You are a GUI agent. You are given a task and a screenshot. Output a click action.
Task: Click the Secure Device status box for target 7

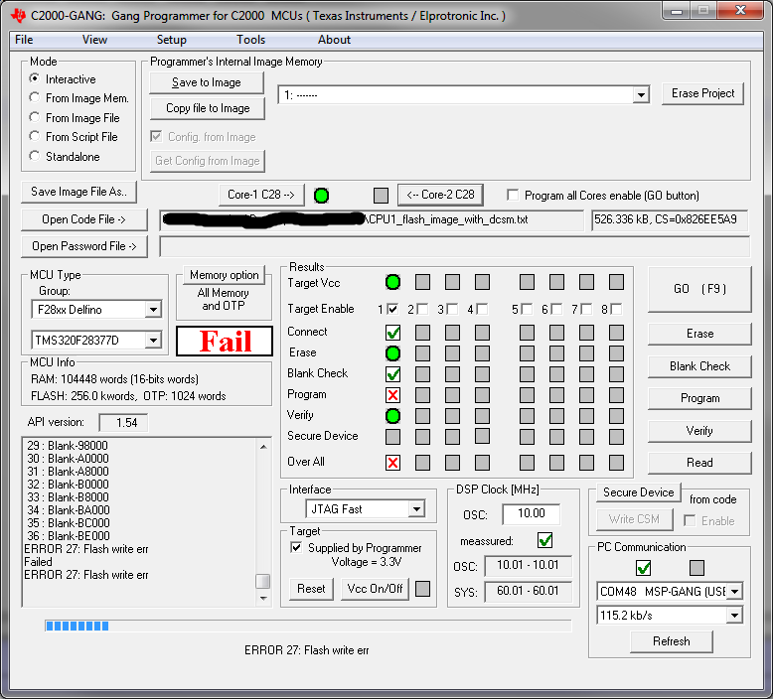click(586, 437)
